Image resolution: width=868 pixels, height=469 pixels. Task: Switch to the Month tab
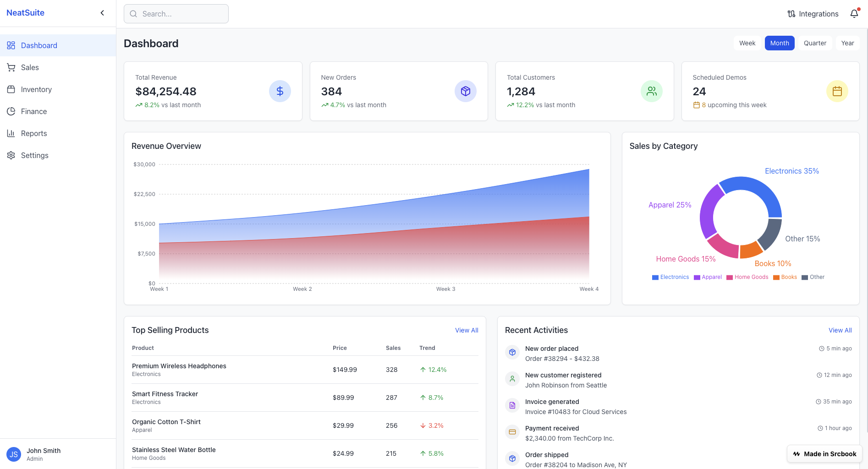tap(780, 43)
